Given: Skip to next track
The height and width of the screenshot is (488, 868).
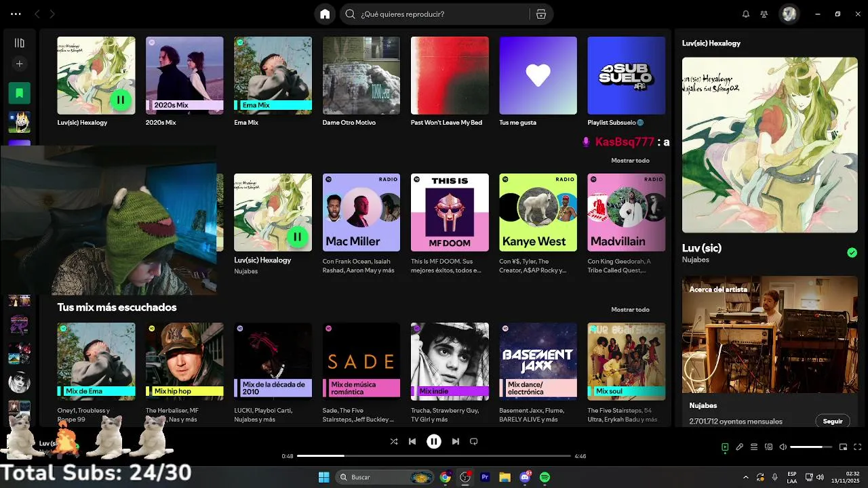Looking at the screenshot, I should point(456,441).
